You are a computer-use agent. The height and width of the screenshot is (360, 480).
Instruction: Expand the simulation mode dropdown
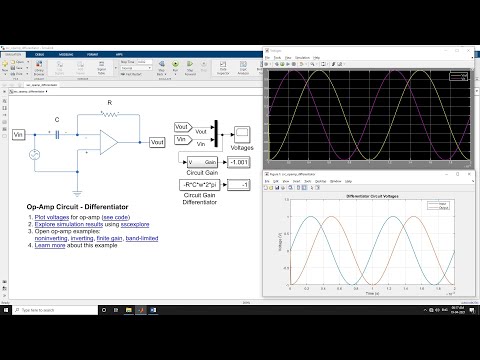tap(136, 68)
